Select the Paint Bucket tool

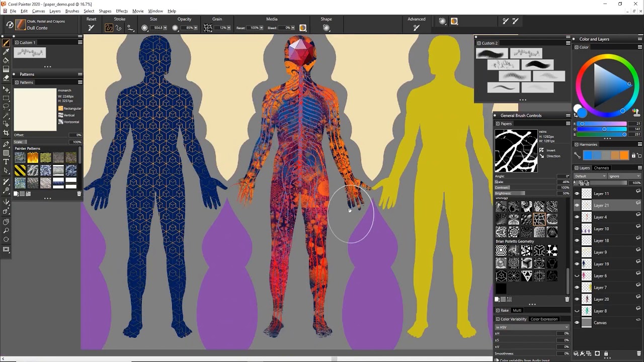pyautogui.click(x=6, y=60)
